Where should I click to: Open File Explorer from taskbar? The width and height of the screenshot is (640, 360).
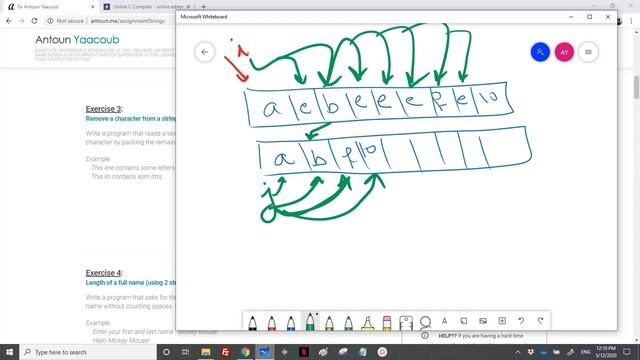click(x=206, y=352)
